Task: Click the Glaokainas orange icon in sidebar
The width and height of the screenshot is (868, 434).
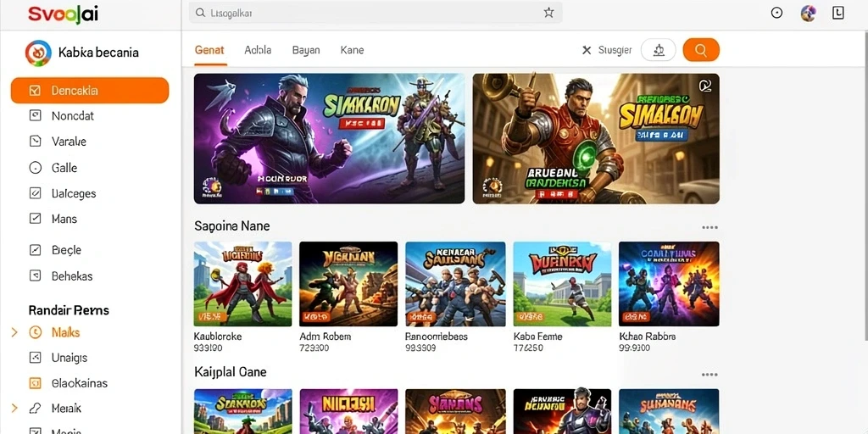Action: pyautogui.click(x=35, y=383)
